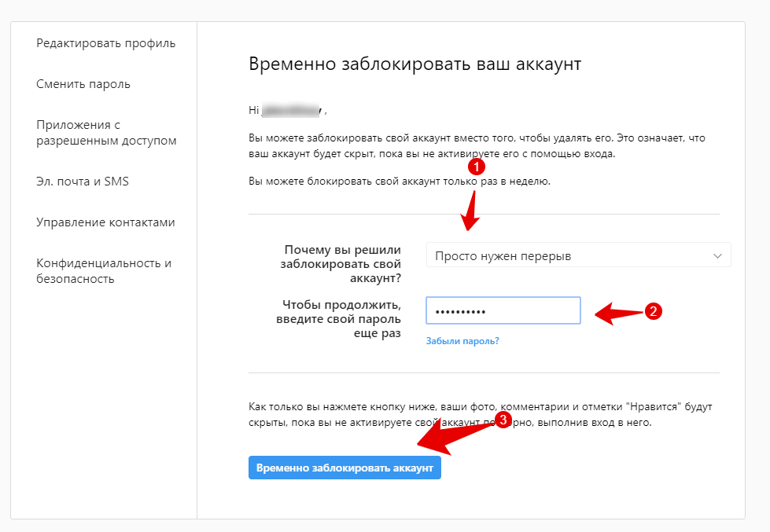The image size is (770, 532).
Task: Click the red arrow pointing down at the dropdown
Action: [470, 211]
